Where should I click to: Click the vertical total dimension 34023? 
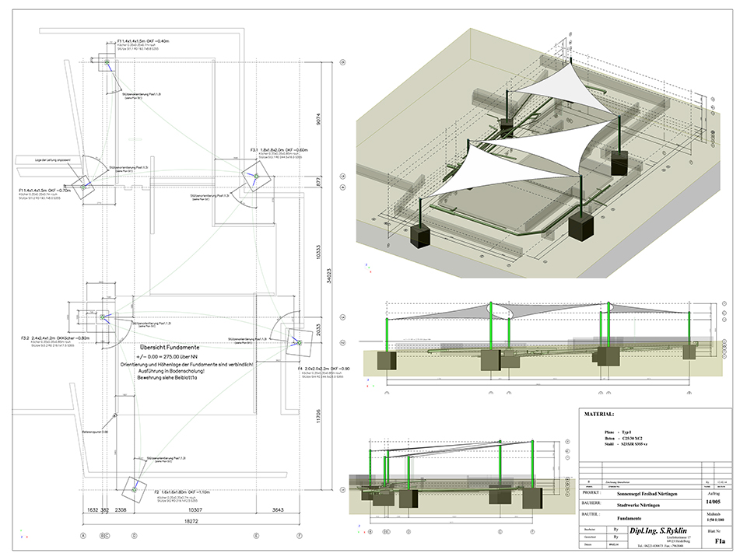(329, 274)
